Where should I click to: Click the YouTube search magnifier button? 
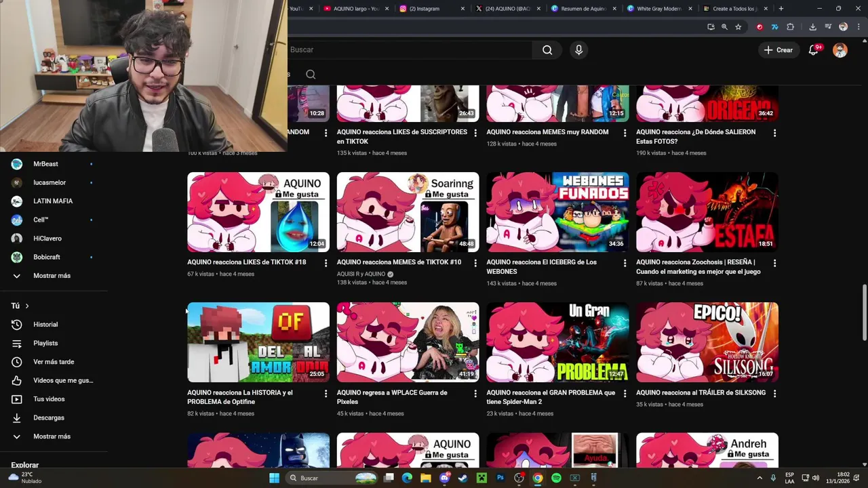[x=547, y=49]
